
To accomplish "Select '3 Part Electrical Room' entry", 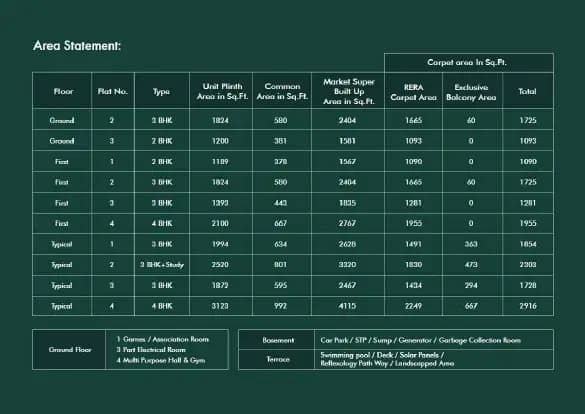I will tap(151, 350).
